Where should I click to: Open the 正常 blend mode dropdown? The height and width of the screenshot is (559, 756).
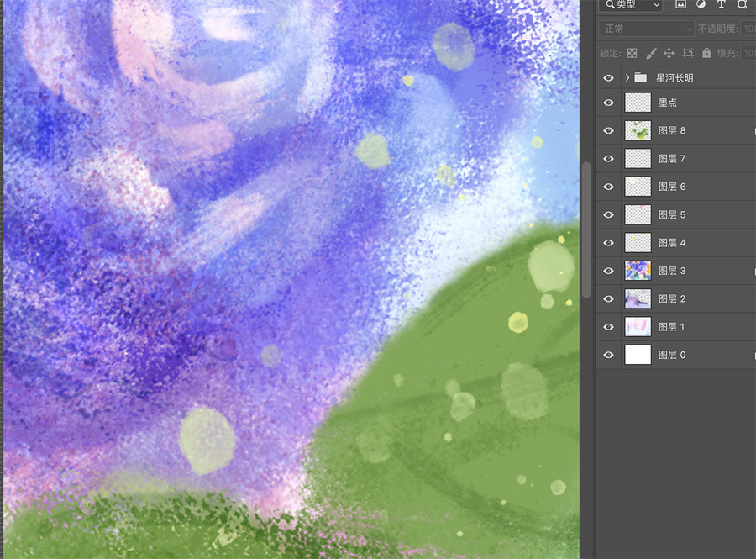pos(646,29)
